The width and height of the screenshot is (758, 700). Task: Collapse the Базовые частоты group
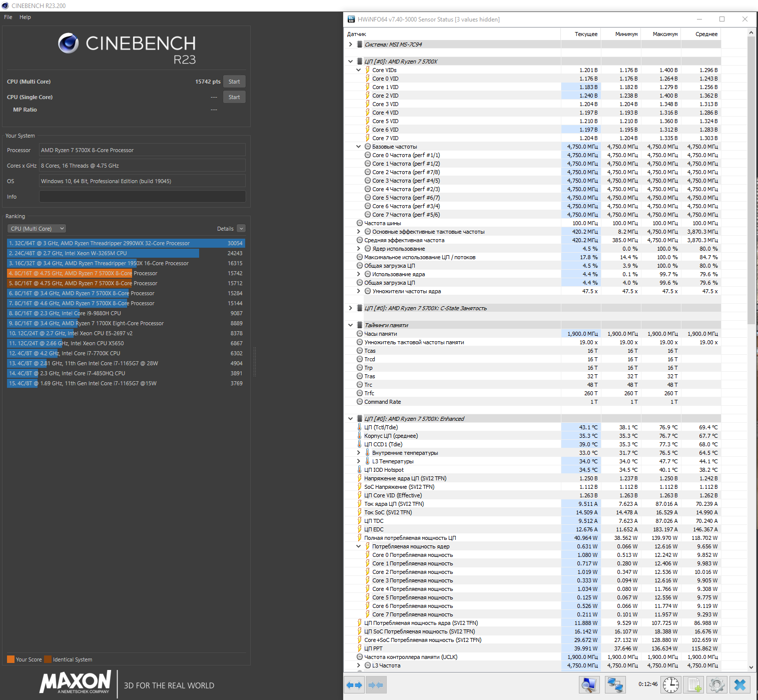(x=358, y=147)
